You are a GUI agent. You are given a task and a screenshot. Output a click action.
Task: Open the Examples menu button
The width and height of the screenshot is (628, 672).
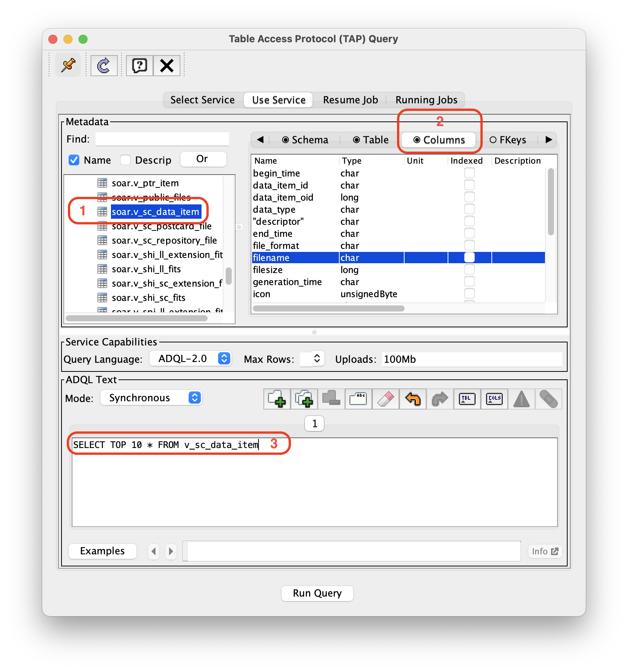tap(102, 551)
